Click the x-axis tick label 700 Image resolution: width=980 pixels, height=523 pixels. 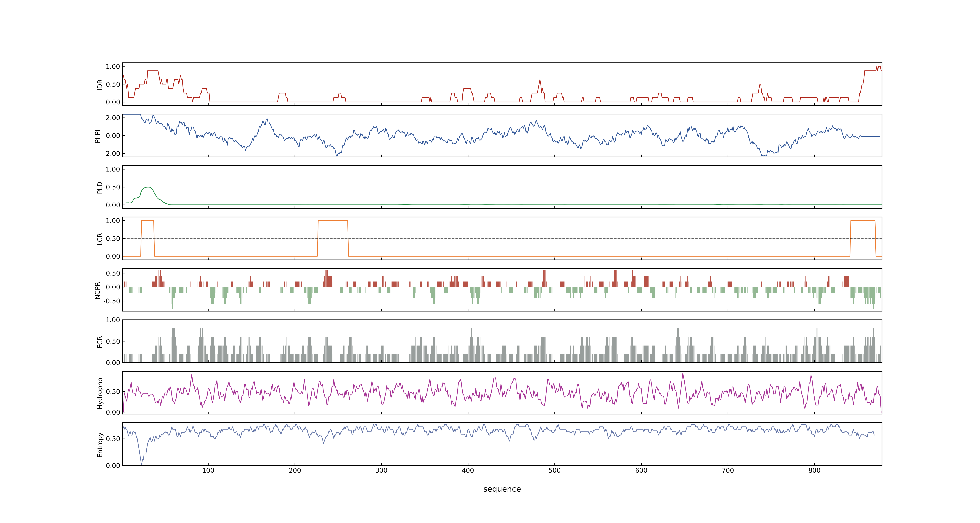tap(728, 470)
